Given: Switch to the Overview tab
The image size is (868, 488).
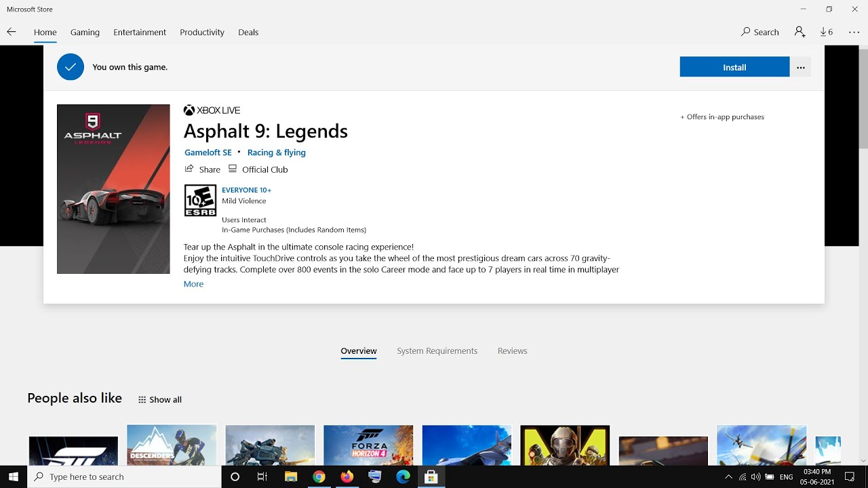Looking at the screenshot, I should 359,351.
